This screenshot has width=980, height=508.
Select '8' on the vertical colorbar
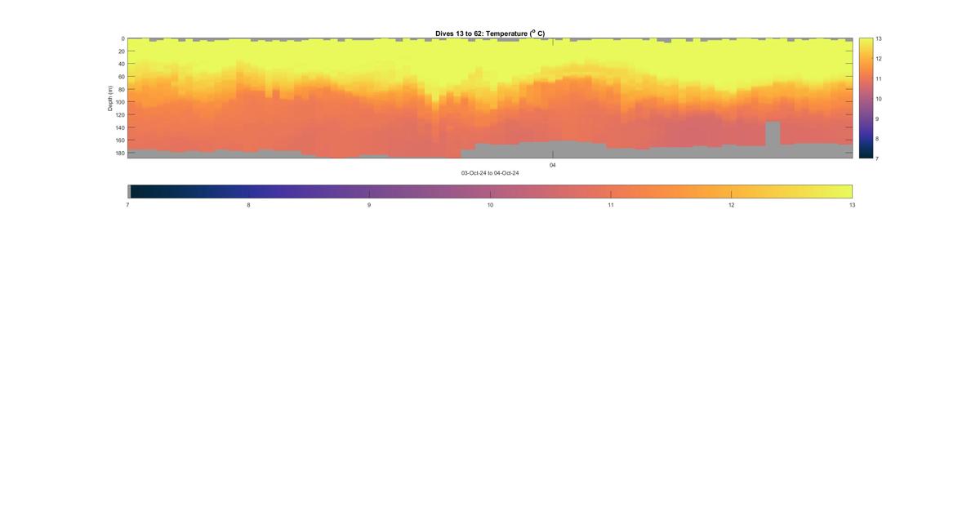click(878, 138)
